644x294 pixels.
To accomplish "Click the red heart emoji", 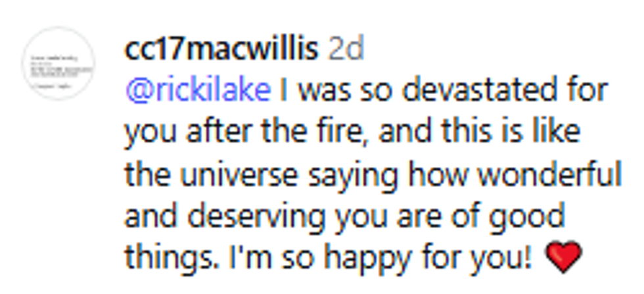I will (x=563, y=257).
